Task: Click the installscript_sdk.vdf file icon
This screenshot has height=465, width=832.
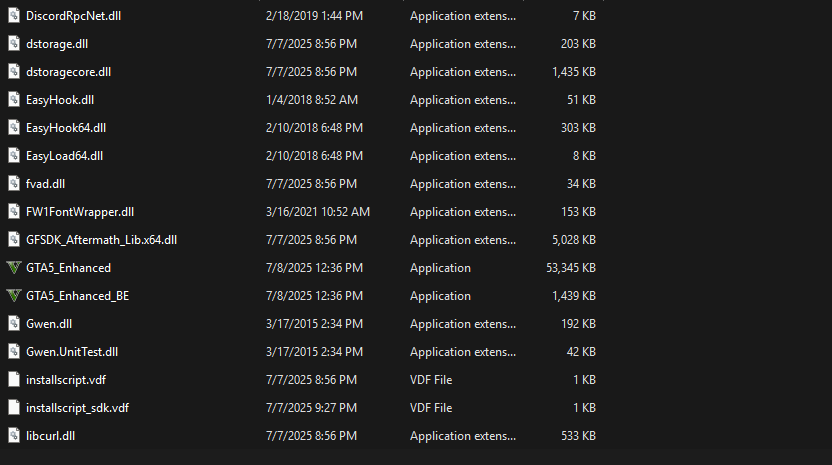Action: [13, 408]
